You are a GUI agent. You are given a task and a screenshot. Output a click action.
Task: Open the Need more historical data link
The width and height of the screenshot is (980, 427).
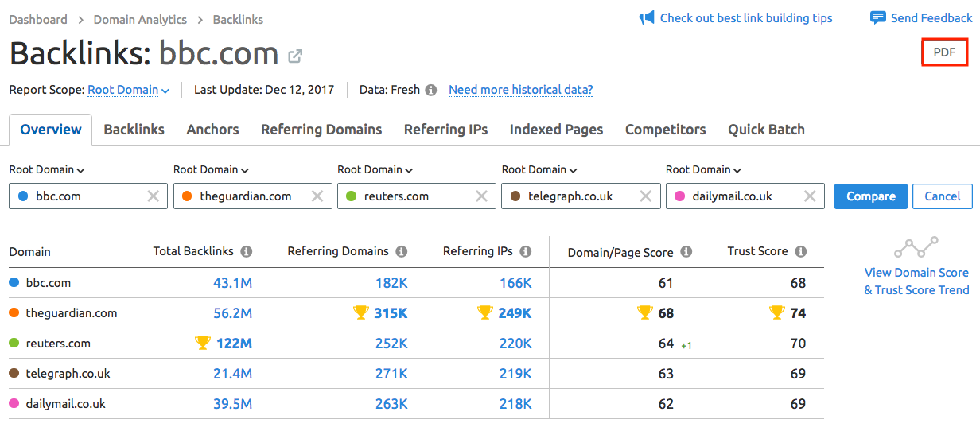520,90
